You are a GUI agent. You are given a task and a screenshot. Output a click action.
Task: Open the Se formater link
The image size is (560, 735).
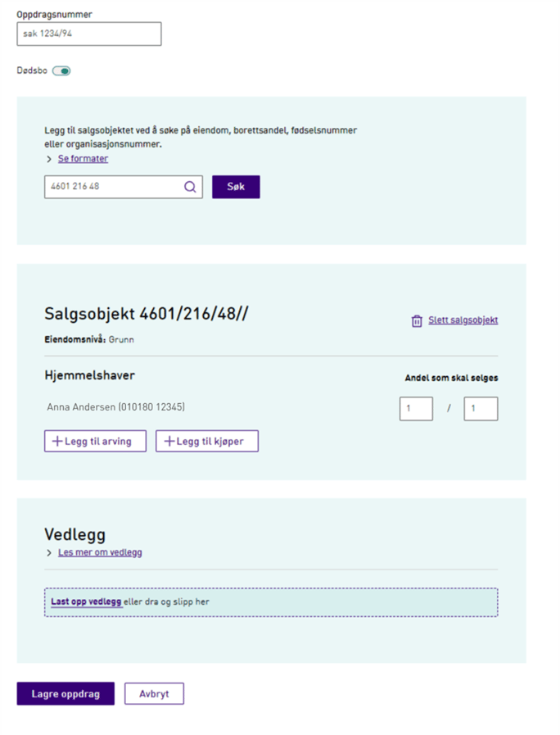click(x=83, y=159)
